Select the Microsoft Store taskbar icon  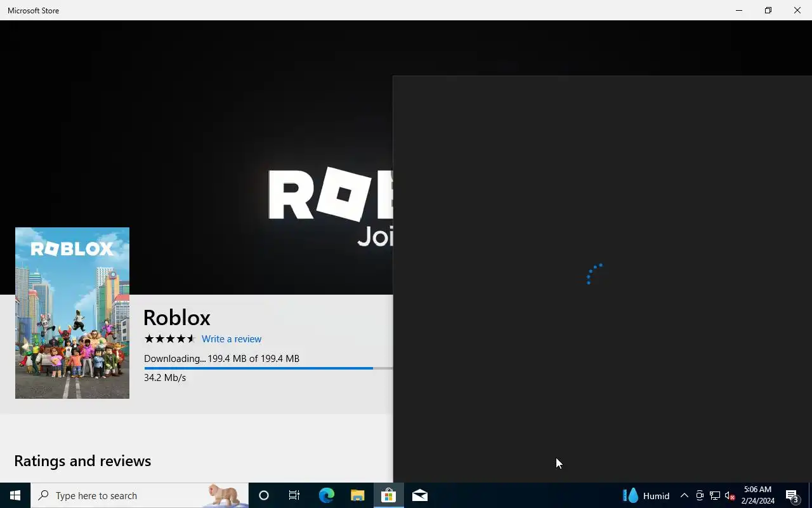pyautogui.click(x=388, y=495)
